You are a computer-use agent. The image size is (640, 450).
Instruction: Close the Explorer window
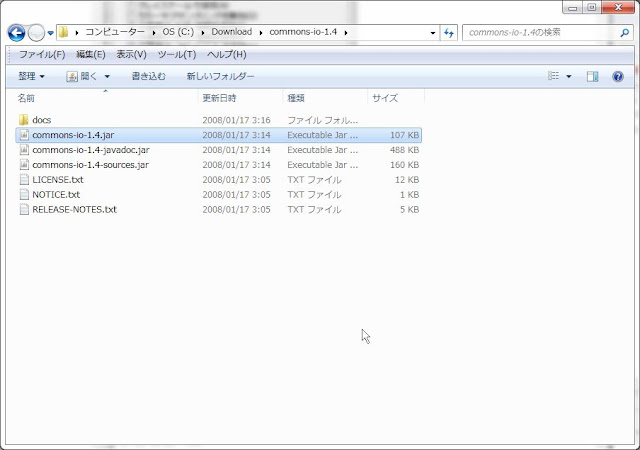(618, 7)
